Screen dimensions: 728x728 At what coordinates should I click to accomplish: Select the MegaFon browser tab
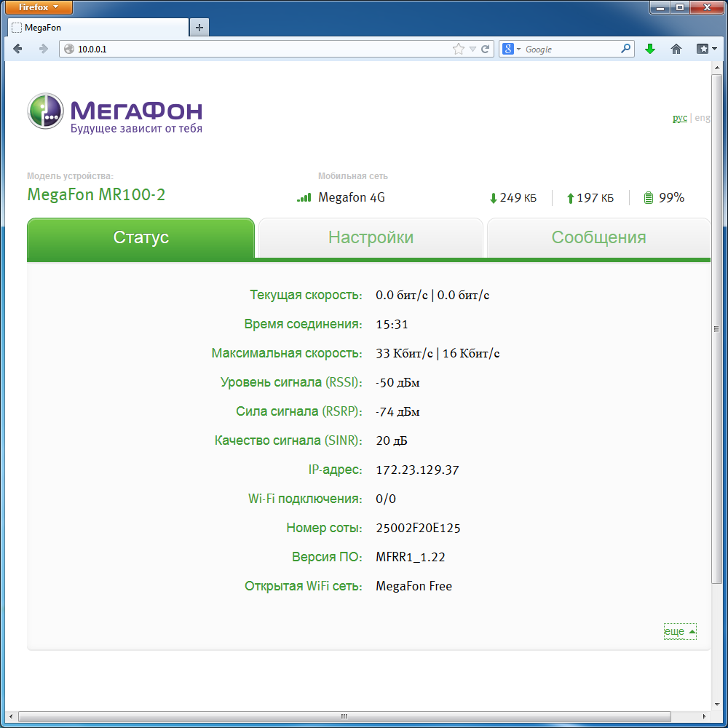(x=98, y=28)
